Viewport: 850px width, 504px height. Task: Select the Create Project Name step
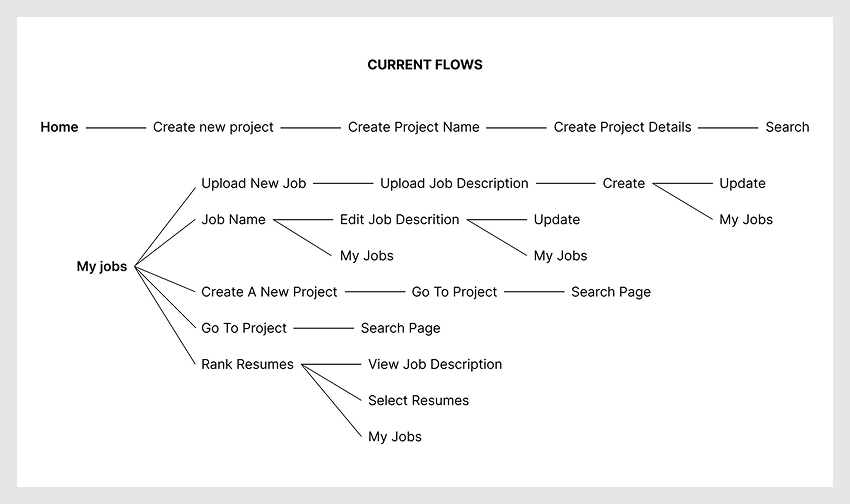click(413, 127)
